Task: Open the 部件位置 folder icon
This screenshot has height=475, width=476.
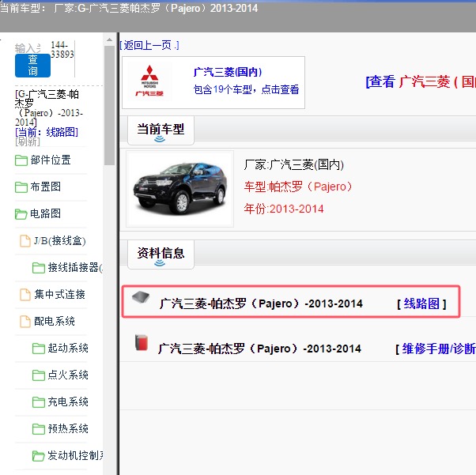Action: [x=21, y=160]
